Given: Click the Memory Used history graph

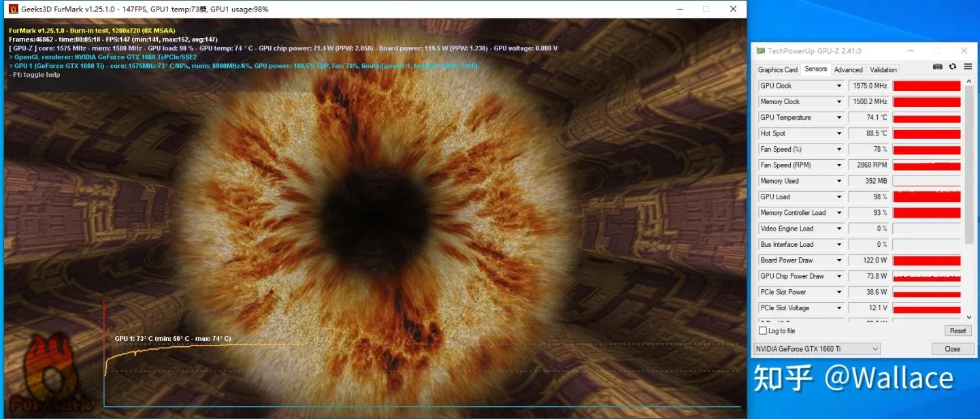Looking at the screenshot, I should [926, 181].
